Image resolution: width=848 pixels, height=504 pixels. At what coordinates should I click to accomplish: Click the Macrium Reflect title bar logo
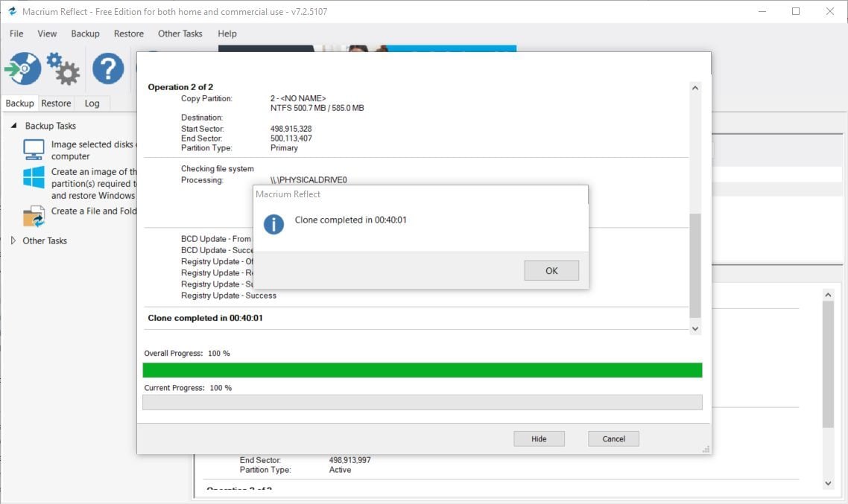12,11
